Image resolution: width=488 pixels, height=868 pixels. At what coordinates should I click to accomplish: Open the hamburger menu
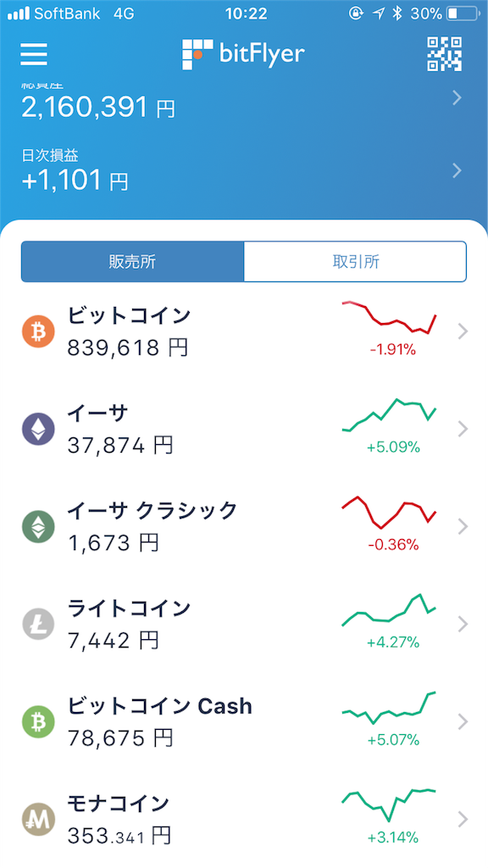click(34, 53)
